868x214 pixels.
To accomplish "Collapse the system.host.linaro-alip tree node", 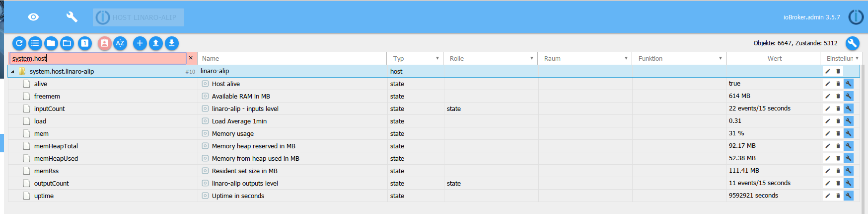I will pos(12,72).
